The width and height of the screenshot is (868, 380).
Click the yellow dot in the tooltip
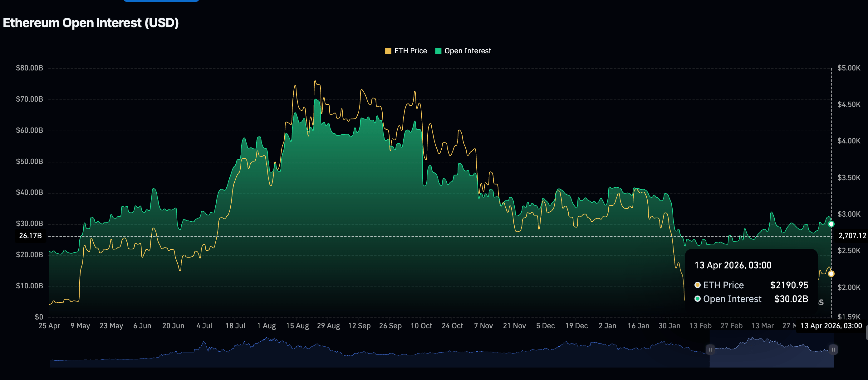click(698, 285)
